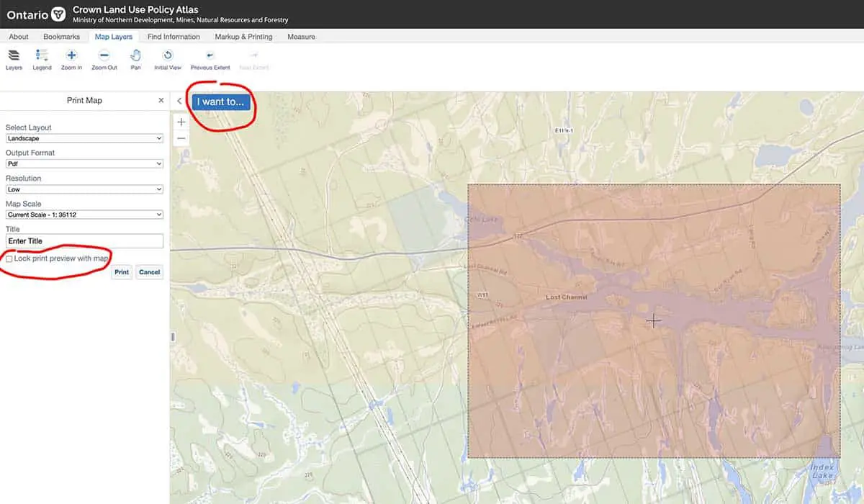864x504 pixels.
Task: Click the zoom minus control on the map
Action: (x=181, y=138)
